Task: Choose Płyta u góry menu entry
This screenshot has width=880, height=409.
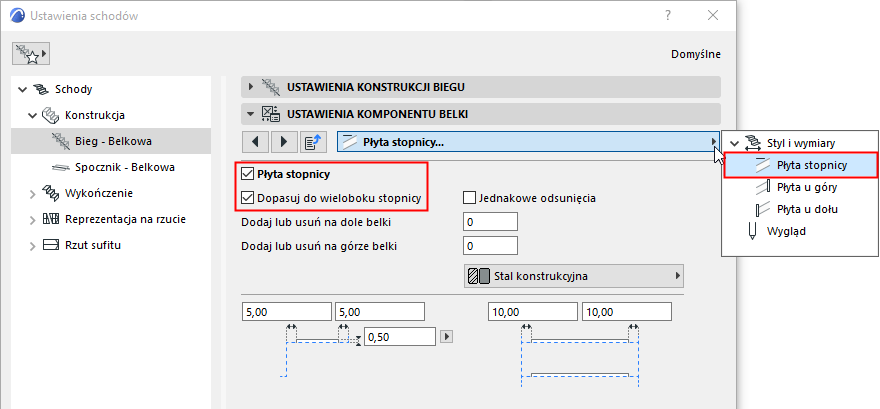Action: (x=807, y=187)
